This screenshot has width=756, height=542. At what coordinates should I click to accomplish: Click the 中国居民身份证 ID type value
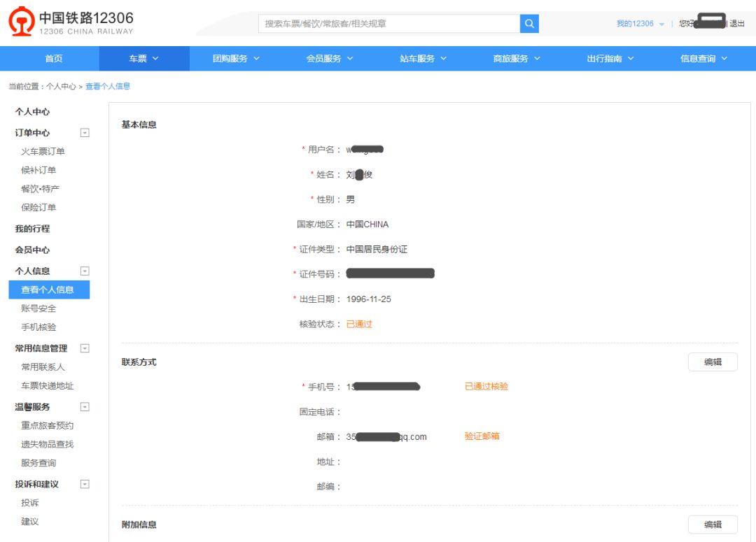click(x=377, y=249)
